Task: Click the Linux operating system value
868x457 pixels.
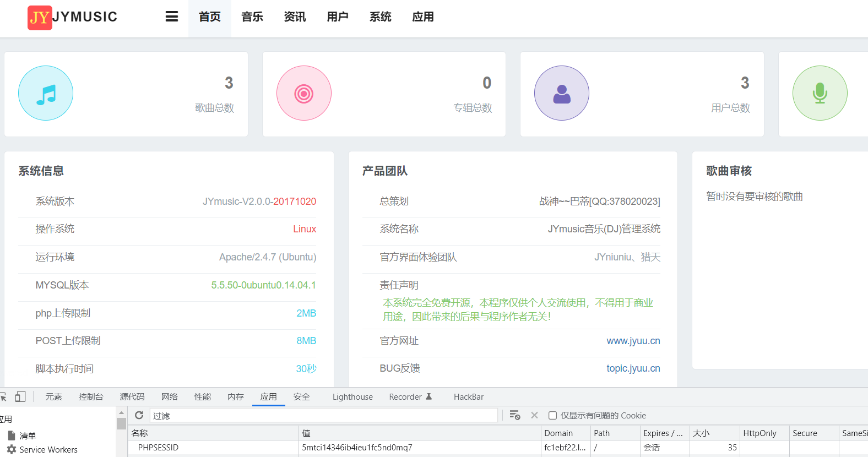Action: pyautogui.click(x=305, y=229)
